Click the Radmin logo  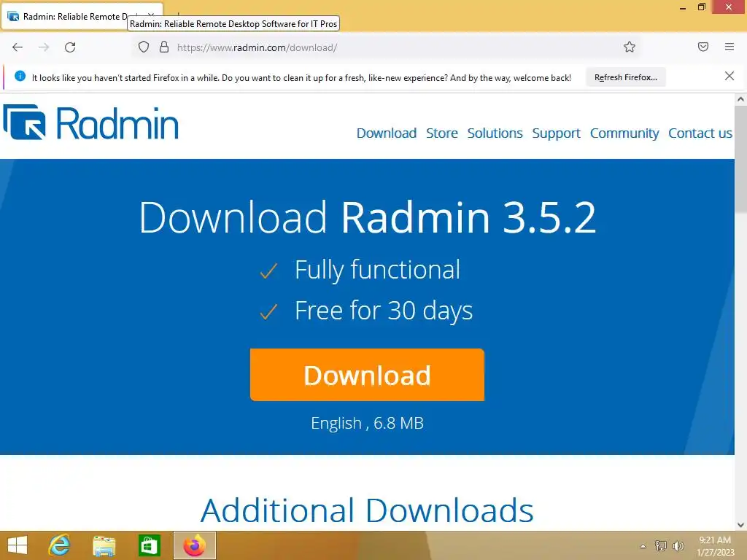click(90, 122)
